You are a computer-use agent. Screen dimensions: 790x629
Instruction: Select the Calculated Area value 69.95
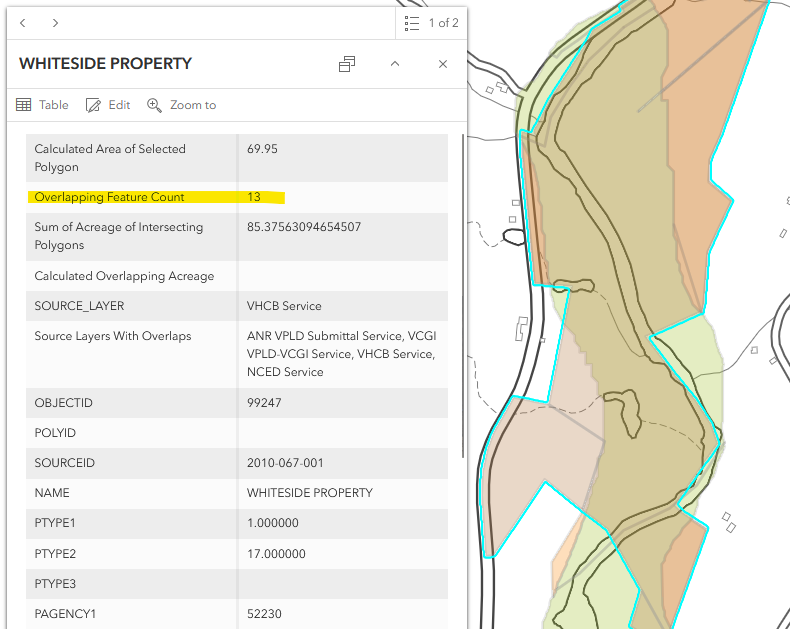click(x=262, y=149)
